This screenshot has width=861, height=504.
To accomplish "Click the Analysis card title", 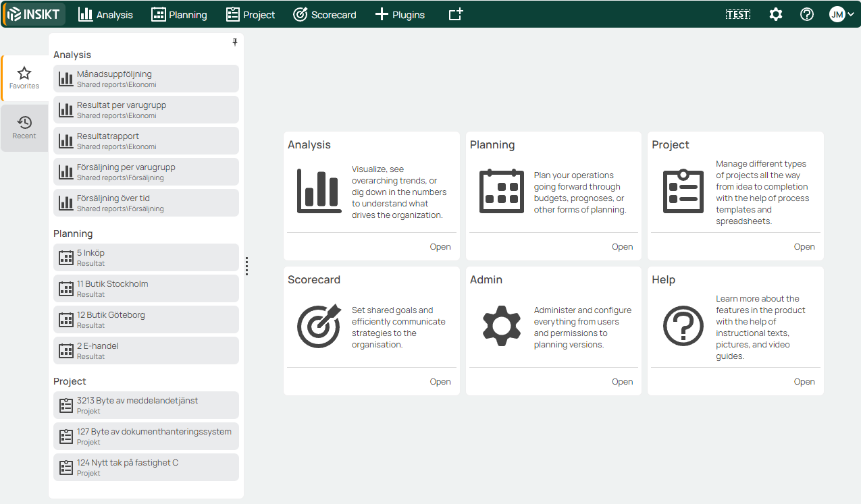I will (x=309, y=145).
